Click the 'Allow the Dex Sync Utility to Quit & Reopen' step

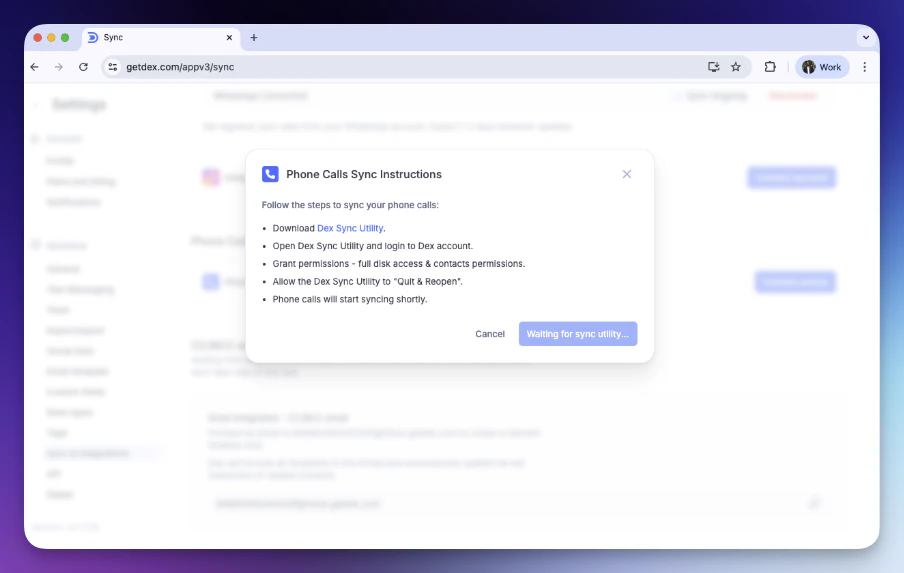pos(367,281)
